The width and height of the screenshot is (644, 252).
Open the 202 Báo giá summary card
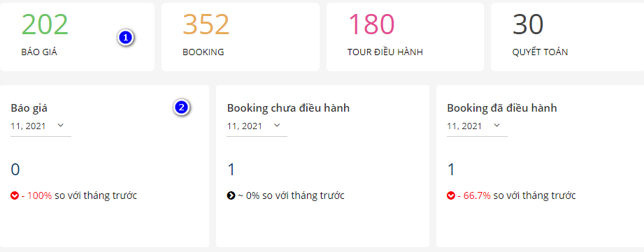[x=77, y=37]
